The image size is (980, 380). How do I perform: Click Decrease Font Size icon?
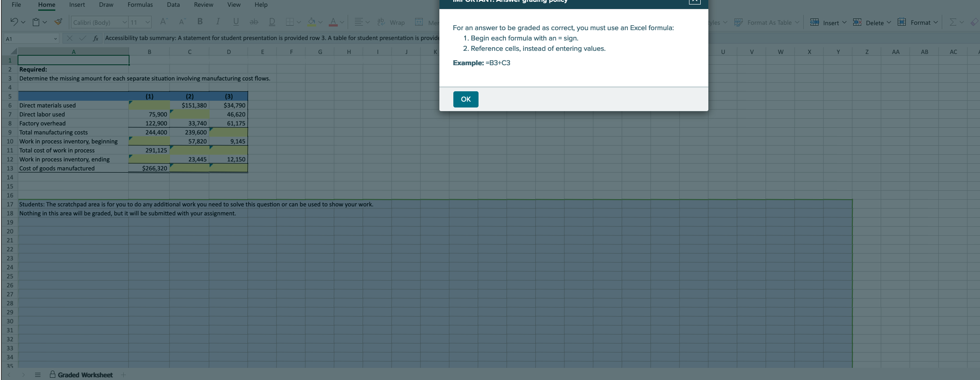(x=182, y=22)
